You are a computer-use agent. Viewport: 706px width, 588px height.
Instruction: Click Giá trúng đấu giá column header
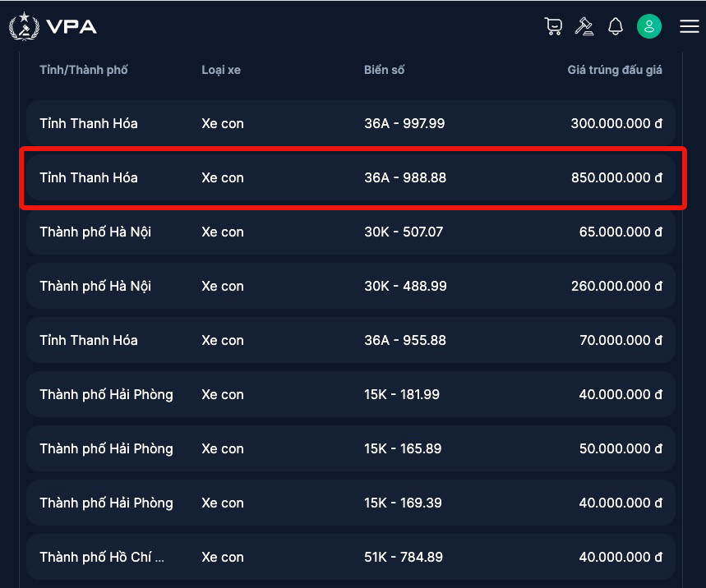[614, 70]
